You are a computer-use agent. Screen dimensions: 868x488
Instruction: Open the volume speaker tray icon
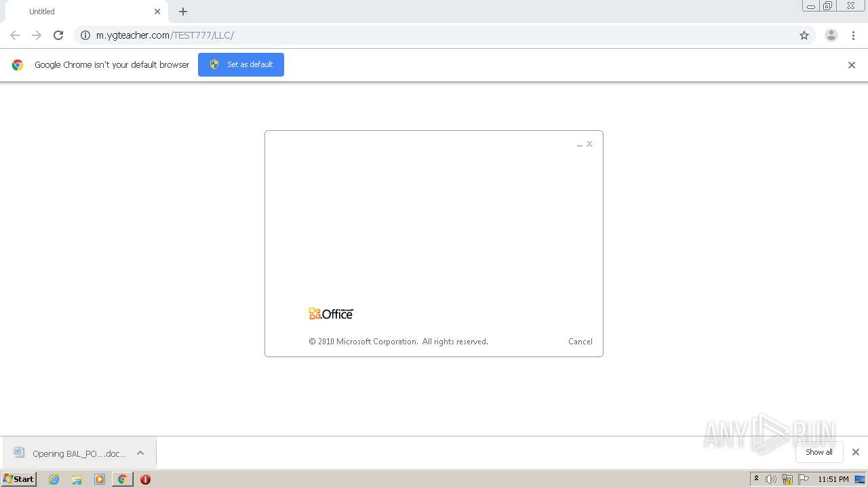(771, 479)
